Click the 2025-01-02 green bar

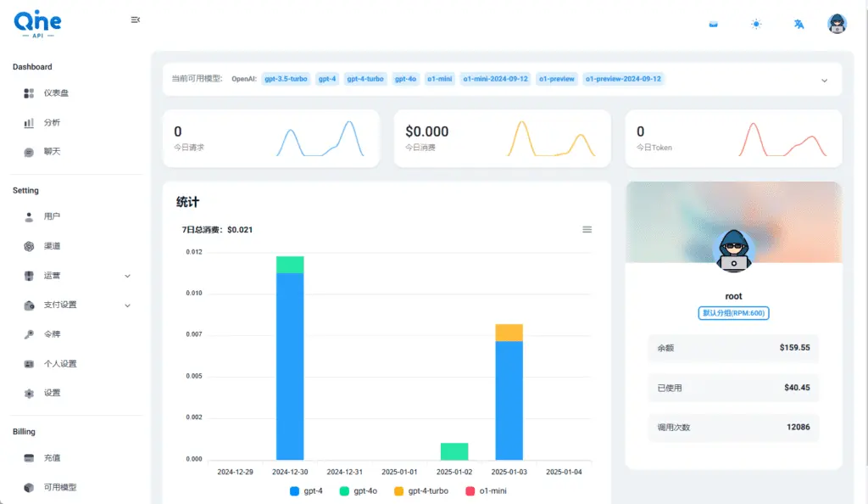tap(454, 451)
